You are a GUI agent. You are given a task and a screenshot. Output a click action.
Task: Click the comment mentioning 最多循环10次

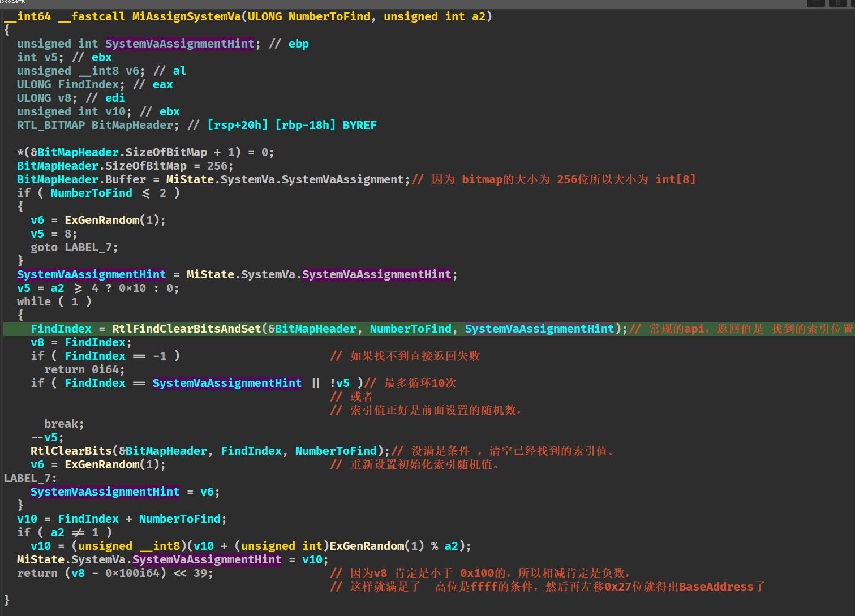pyautogui.click(x=420, y=383)
